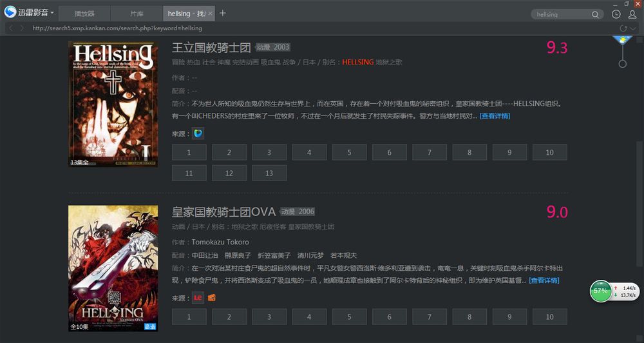Play episode 9 of 王立国教骑士团

pyautogui.click(x=509, y=152)
